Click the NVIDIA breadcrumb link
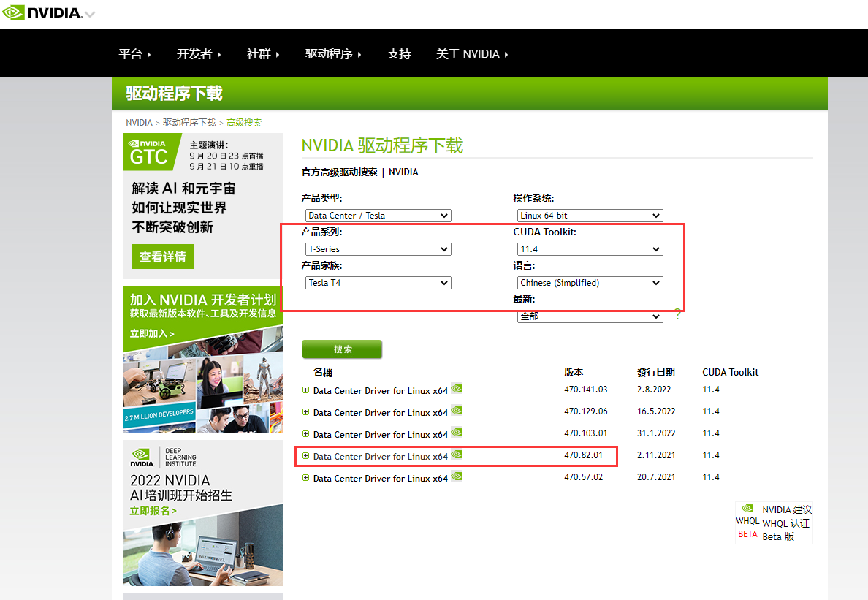Image resolution: width=868 pixels, height=600 pixels. click(x=138, y=122)
